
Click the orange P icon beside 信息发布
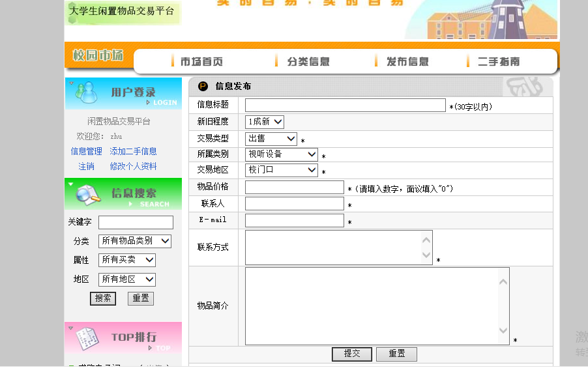pyautogui.click(x=203, y=86)
